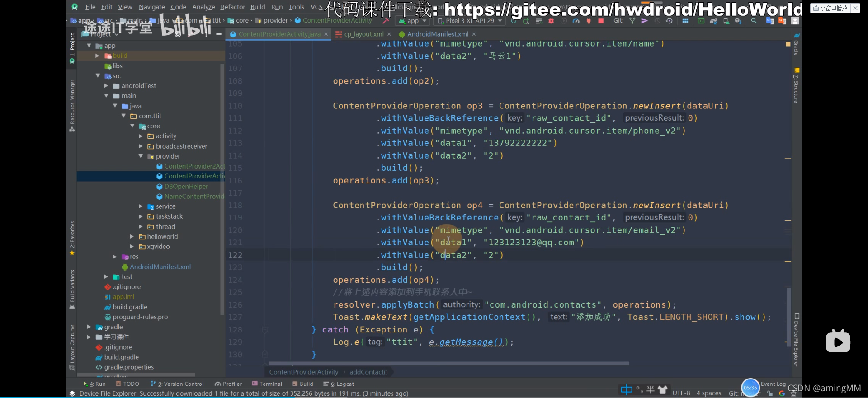Open the Terminal tool window at bottom

267,384
